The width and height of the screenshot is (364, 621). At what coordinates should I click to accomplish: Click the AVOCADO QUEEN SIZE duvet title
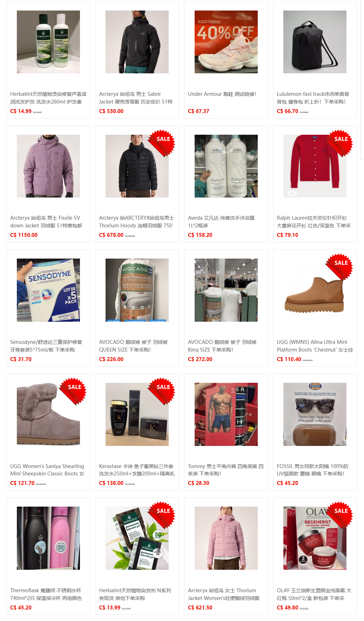pos(133,346)
